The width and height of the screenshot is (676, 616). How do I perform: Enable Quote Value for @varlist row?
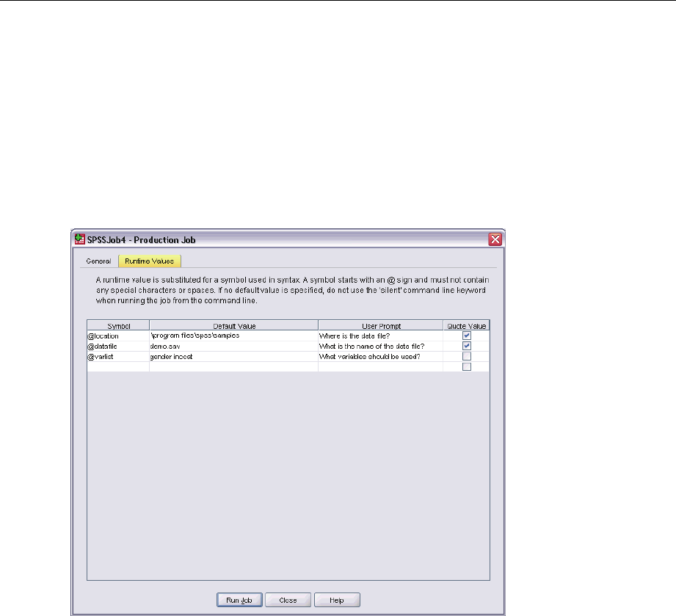pos(467,356)
